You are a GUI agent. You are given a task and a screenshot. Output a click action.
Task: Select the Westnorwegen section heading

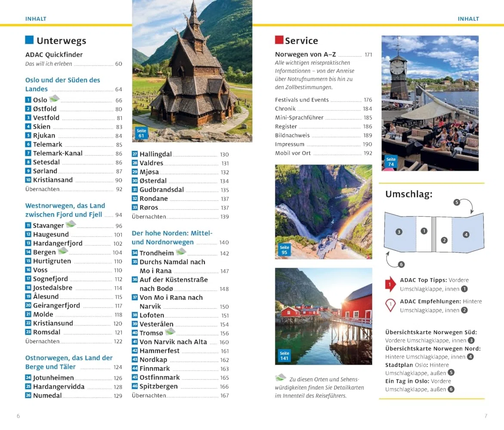coord(74,210)
